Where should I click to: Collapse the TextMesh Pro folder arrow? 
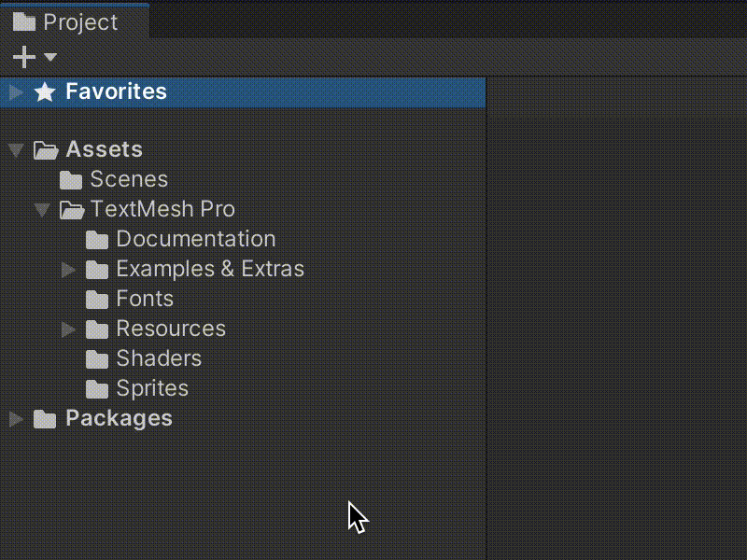coord(41,209)
